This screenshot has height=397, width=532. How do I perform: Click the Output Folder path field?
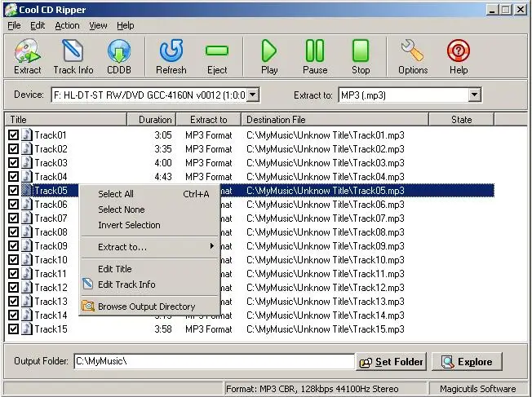pos(214,361)
